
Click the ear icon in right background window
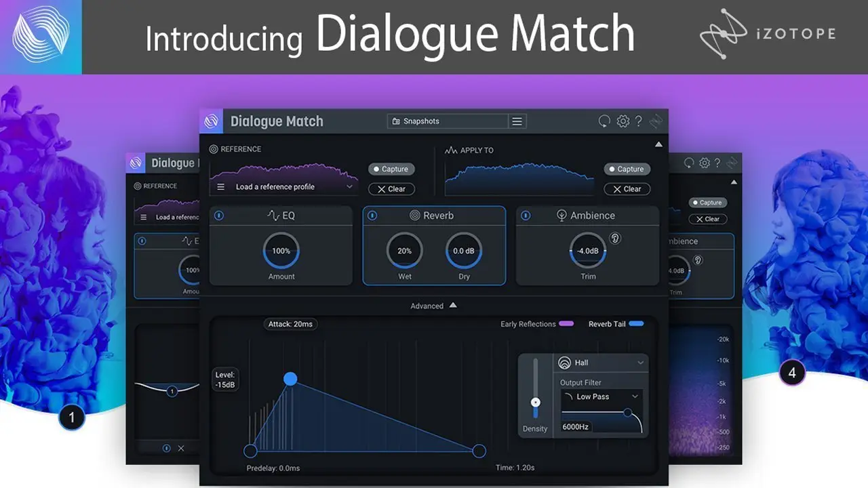click(x=697, y=260)
